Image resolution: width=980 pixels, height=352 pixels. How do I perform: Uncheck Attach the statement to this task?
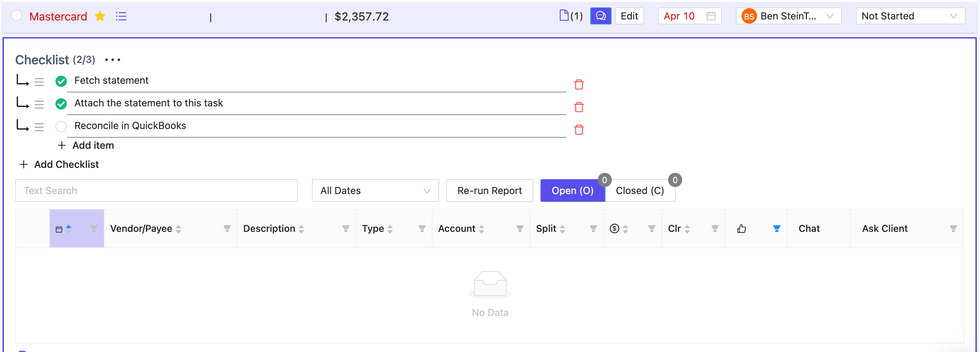[x=61, y=104]
